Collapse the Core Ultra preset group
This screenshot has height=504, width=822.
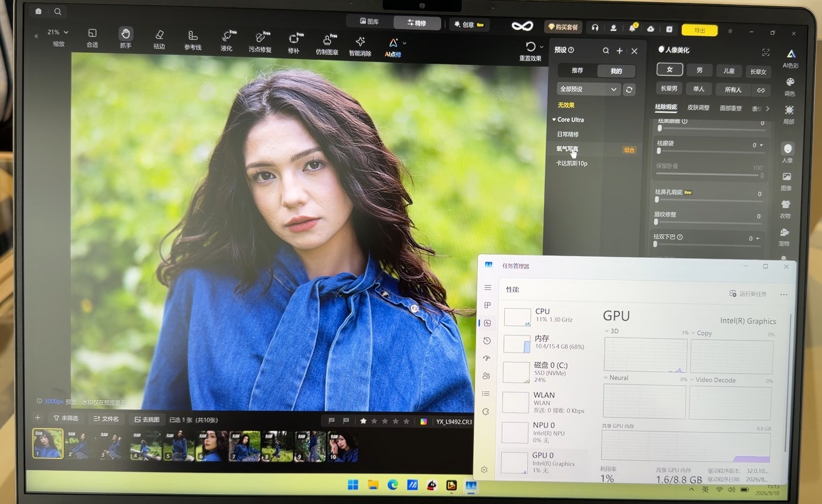pyautogui.click(x=554, y=120)
